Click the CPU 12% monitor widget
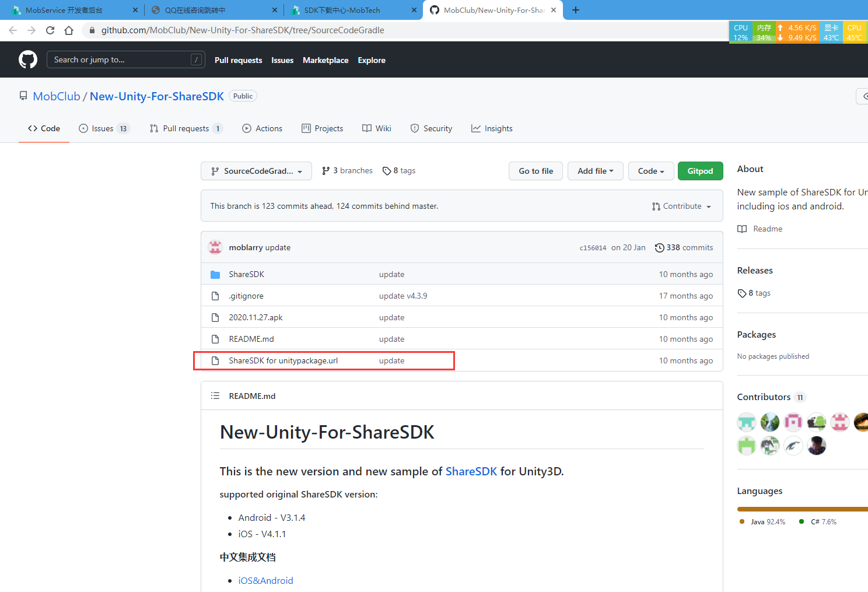Image resolution: width=868 pixels, height=592 pixels. point(741,32)
